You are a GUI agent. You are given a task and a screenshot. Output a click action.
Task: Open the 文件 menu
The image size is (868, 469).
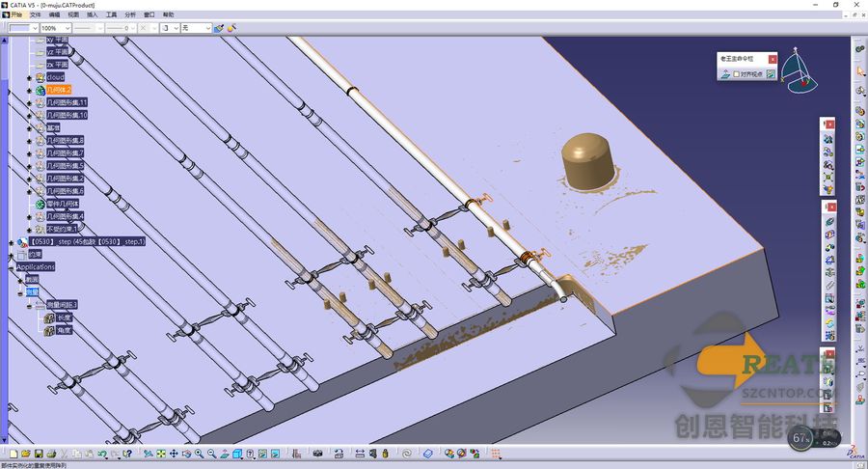(35, 14)
